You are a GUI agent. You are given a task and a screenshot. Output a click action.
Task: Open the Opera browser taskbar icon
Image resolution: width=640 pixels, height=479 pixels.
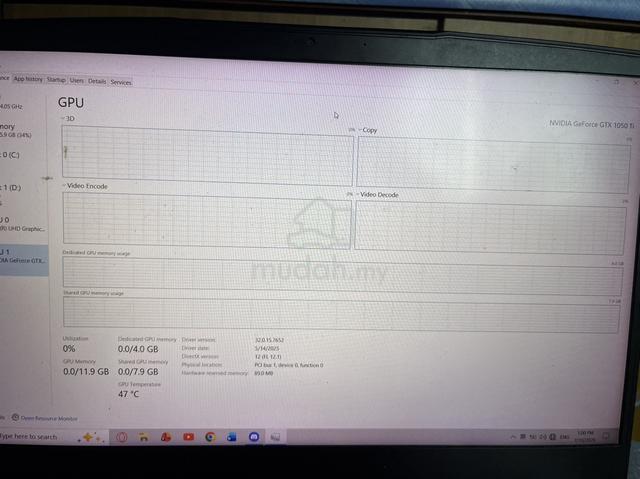click(122, 437)
